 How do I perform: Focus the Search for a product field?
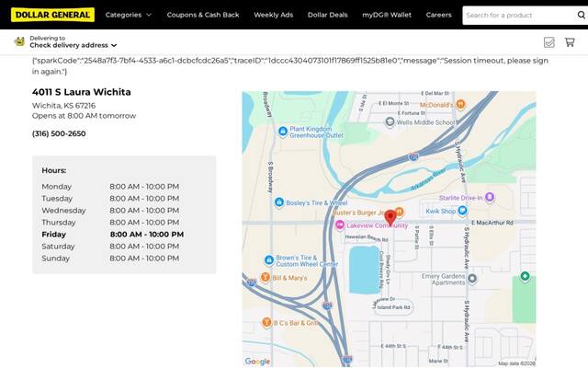(x=518, y=16)
